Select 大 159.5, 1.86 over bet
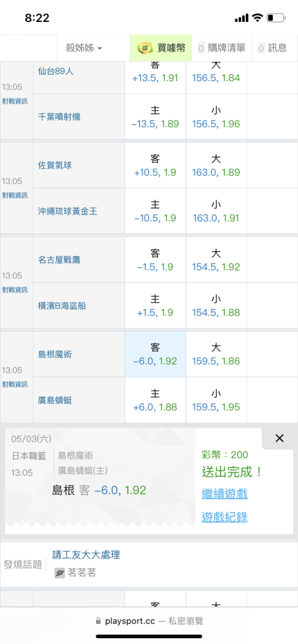This screenshot has height=644, width=298. 216,354
